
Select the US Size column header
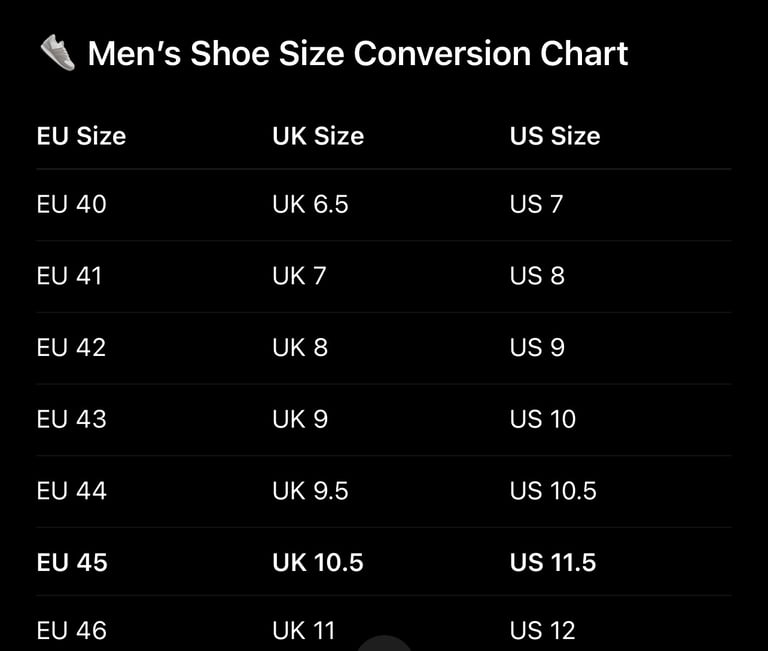click(555, 136)
